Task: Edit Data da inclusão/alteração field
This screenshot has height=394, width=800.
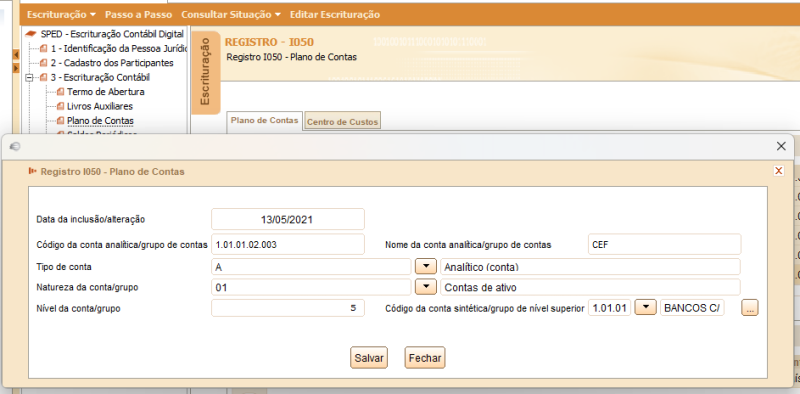Action: pyautogui.click(x=288, y=219)
